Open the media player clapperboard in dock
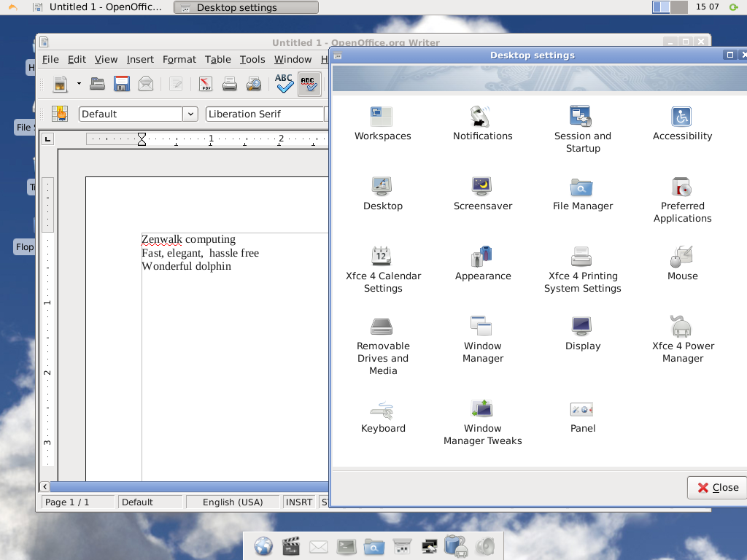Image resolution: width=747 pixels, height=560 pixels. tap(290, 545)
